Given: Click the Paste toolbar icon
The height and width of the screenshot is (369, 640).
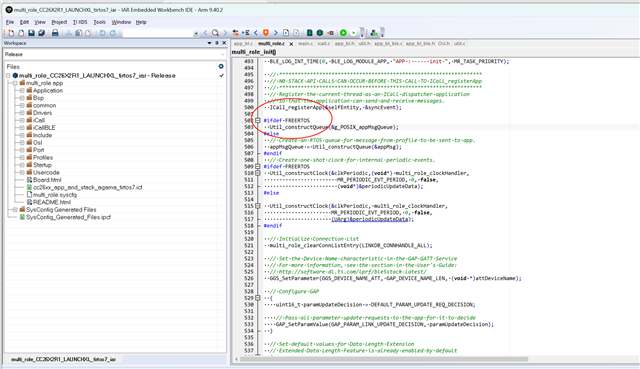Looking at the screenshot, I should [x=88, y=33].
